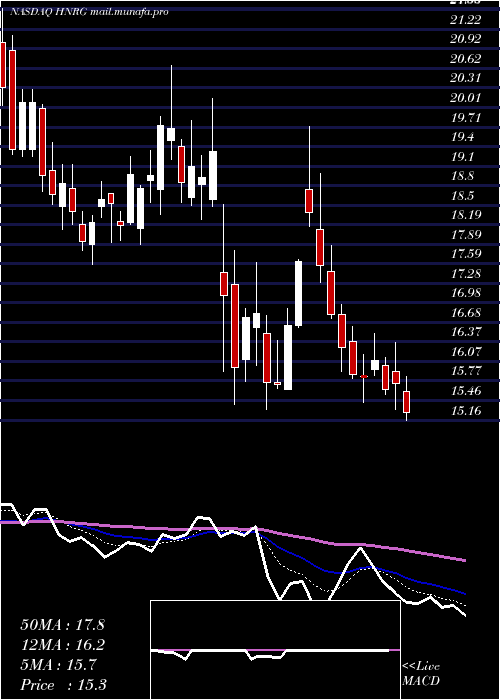The width and height of the screenshot is (500, 700).
Task: Select the 20.92 price axis label
Action: [x=466, y=39]
